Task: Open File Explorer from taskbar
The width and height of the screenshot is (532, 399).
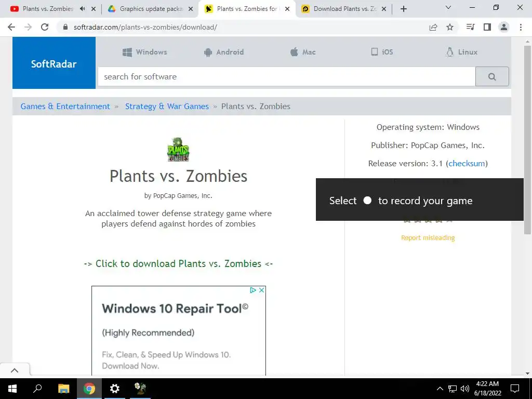Action: (63, 389)
